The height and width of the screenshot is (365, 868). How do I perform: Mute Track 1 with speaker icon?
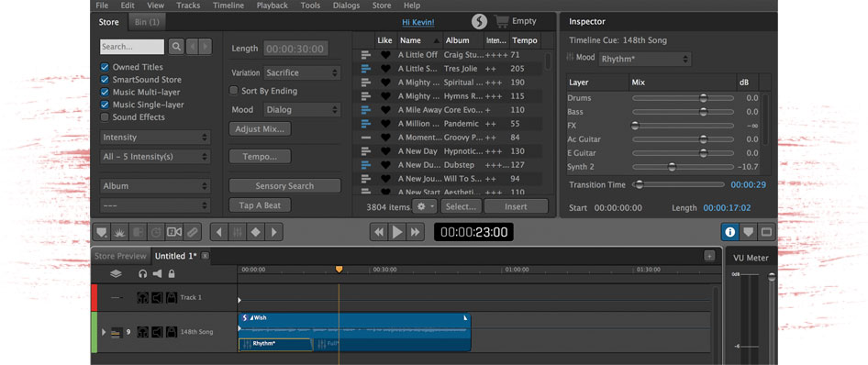(157, 297)
